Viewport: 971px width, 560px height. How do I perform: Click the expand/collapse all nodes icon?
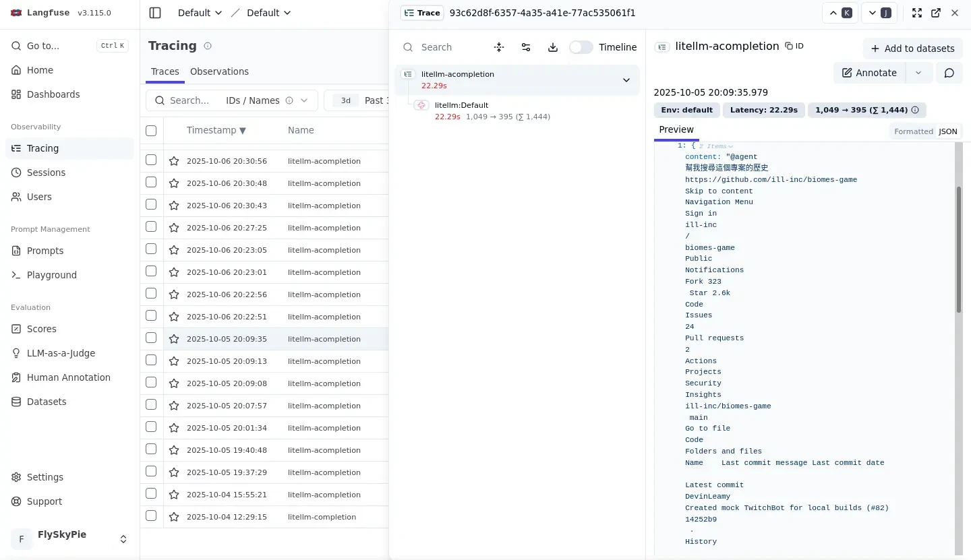tap(499, 47)
